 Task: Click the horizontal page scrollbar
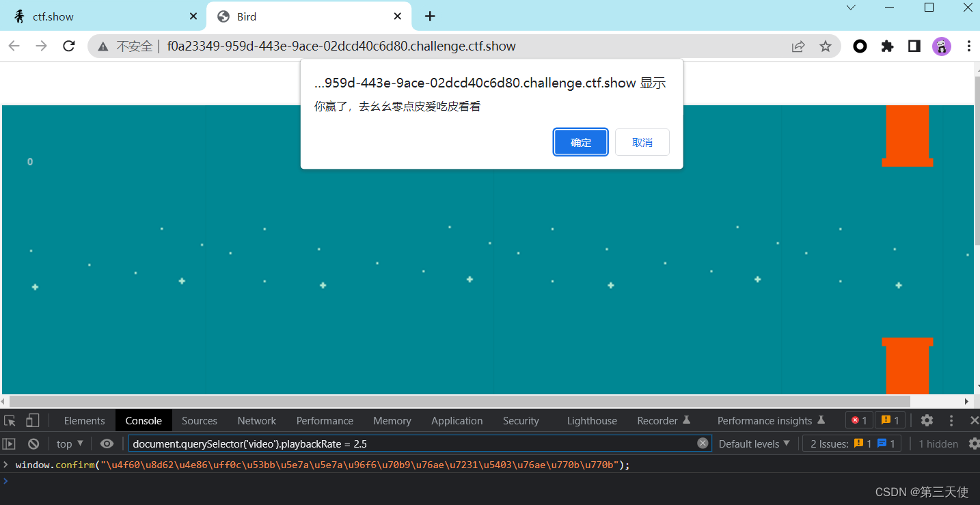(460, 401)
